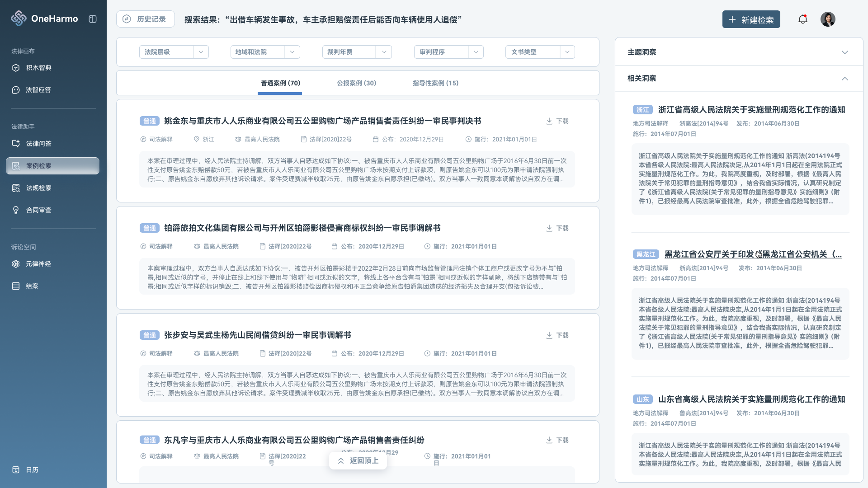Image resolution: width=868 pixels, height=488 pixels.
Task: Click 鲁高法[2014]94号 document number
Action: click(x=704, y=413)
